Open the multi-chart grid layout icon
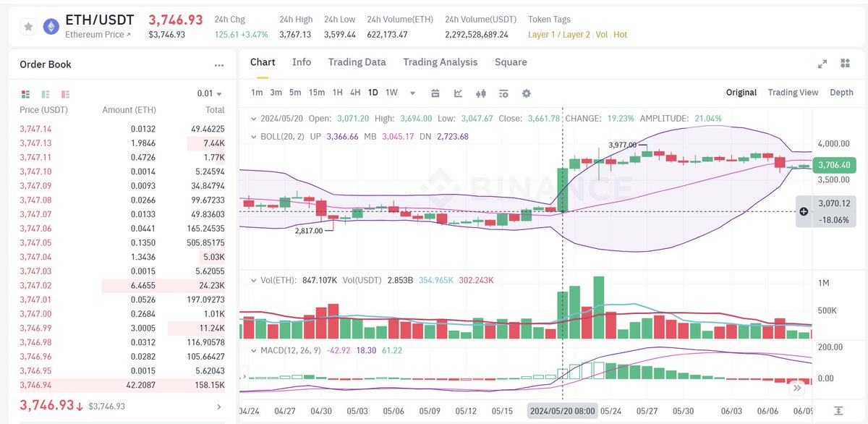This screenshot has height=424, width=868. tap(845, 64)
